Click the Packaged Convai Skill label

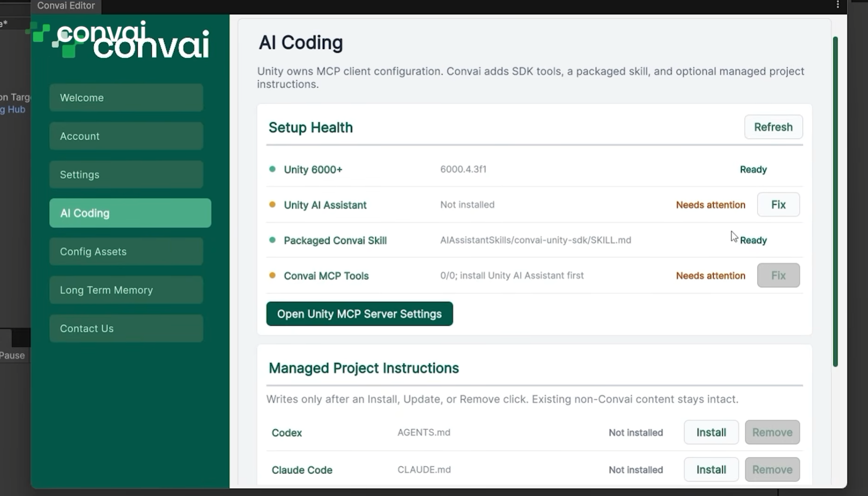(335, 240)
